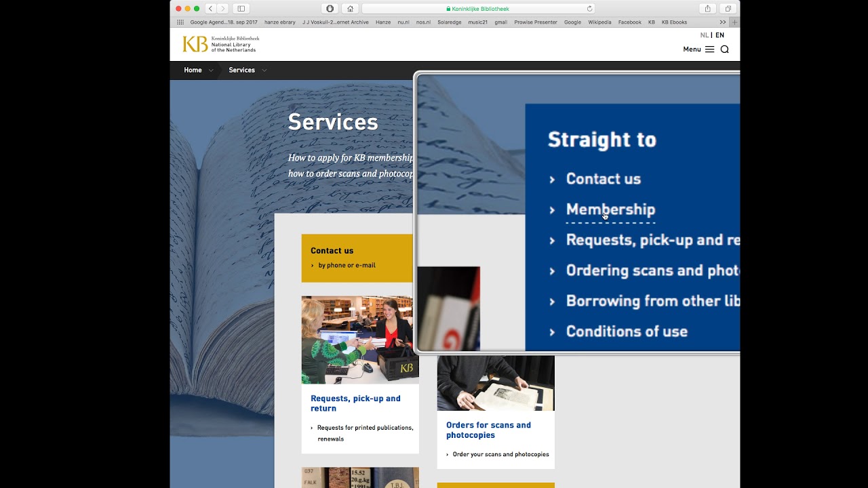The image size is (868, 488).
Task: Open the Google Agenda bookmark
Action: (x=224, y=22)
